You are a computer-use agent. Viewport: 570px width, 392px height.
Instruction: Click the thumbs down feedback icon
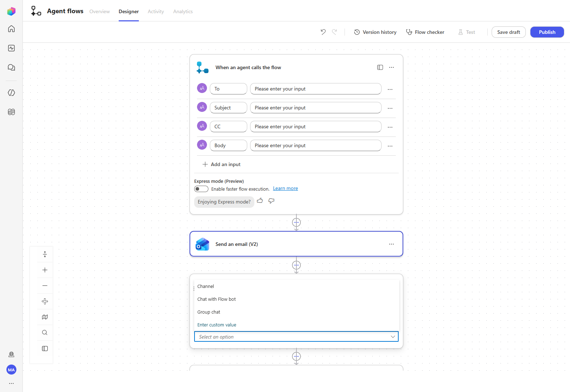[271, 201]
